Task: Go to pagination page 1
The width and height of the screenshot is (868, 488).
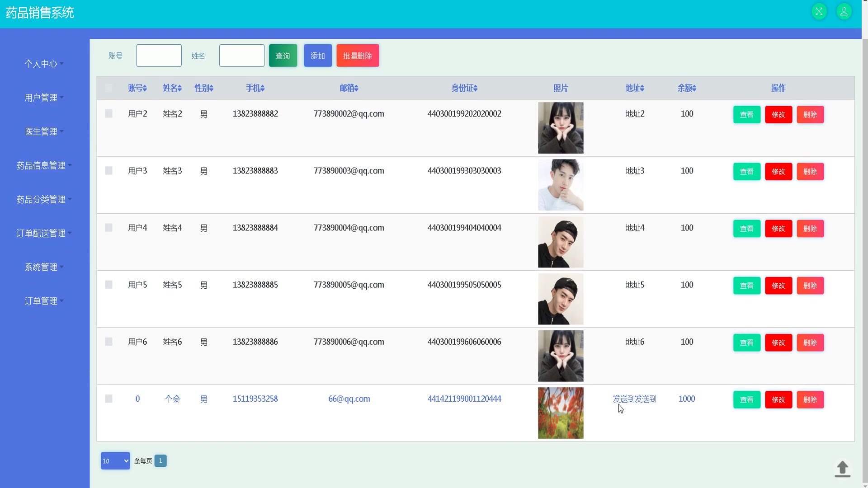Action: 160,461
